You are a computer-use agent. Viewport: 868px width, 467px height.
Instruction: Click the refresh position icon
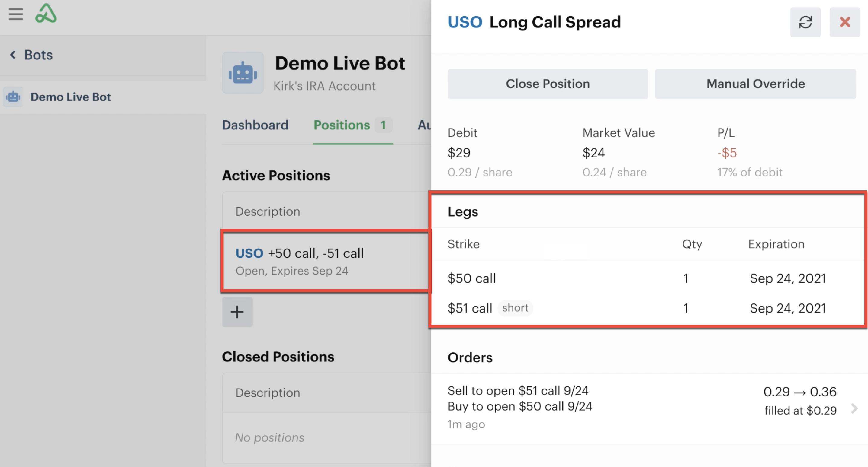click(x=805, y=22)
